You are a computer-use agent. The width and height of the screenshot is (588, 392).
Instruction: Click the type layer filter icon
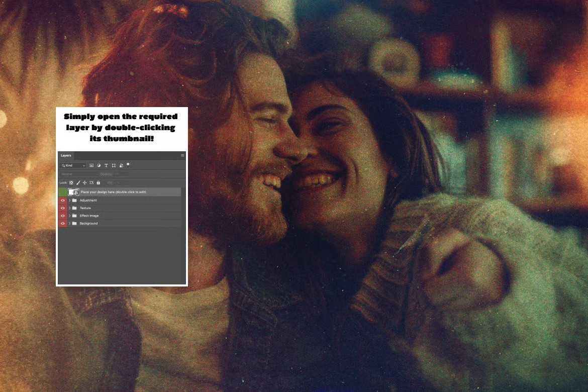[x=106, y=165]
